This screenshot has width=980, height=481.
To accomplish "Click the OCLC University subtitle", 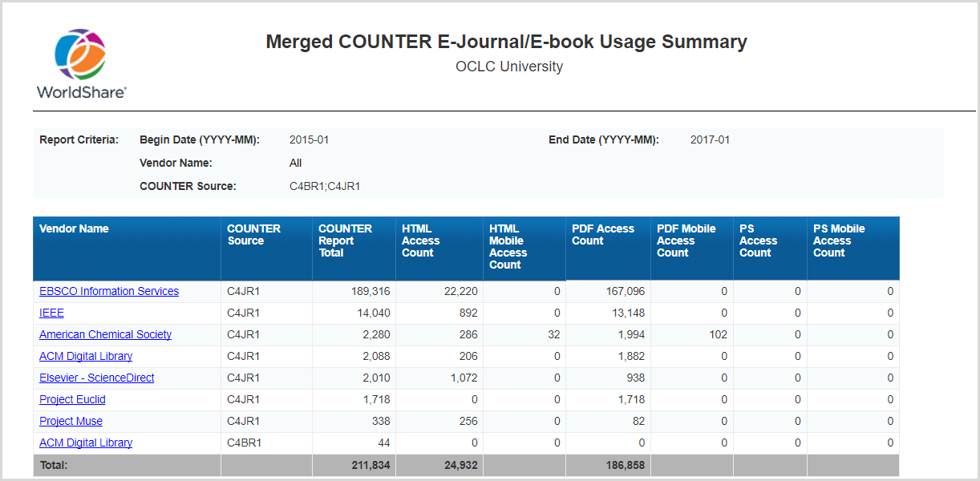I will pos(509,67).
